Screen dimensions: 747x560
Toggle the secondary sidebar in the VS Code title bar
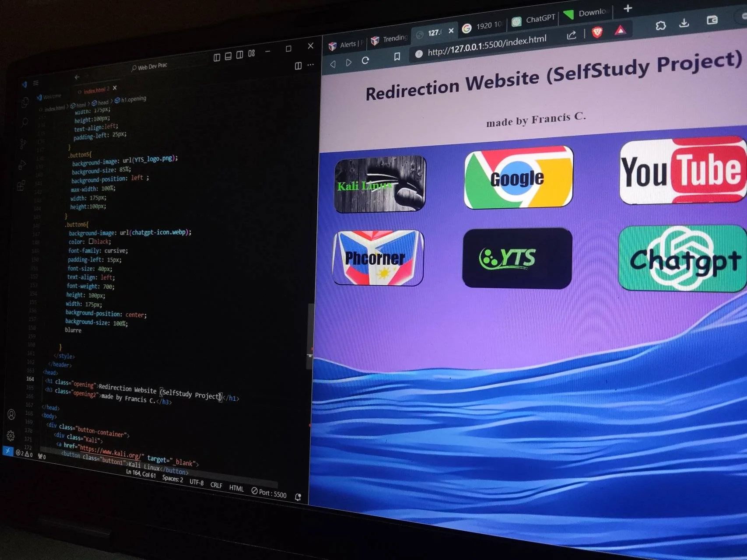[239, 55]
